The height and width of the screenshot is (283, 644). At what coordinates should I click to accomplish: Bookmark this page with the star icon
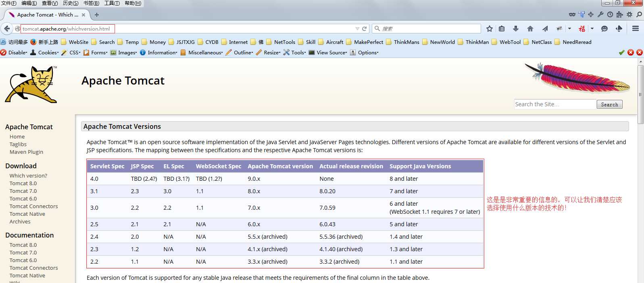pyautogui.click(x=490, y=29)
